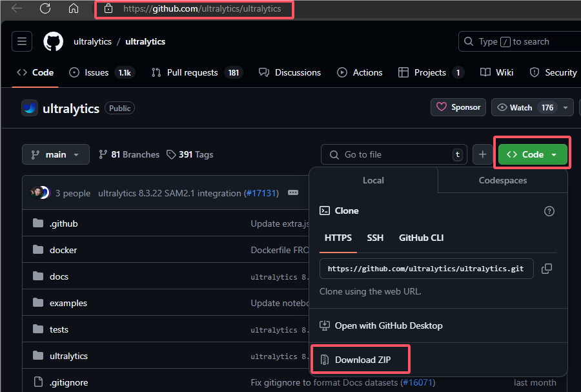
Task: Switch to the Local tab
Action: click(373, 180)
